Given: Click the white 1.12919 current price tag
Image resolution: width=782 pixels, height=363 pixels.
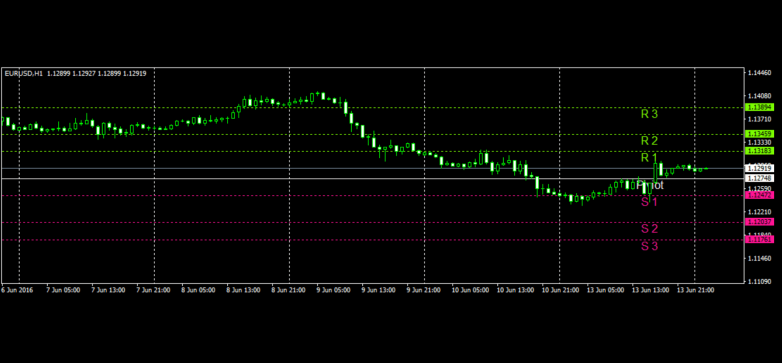Looking at the screenshot, I should click(x=759, y=169).
